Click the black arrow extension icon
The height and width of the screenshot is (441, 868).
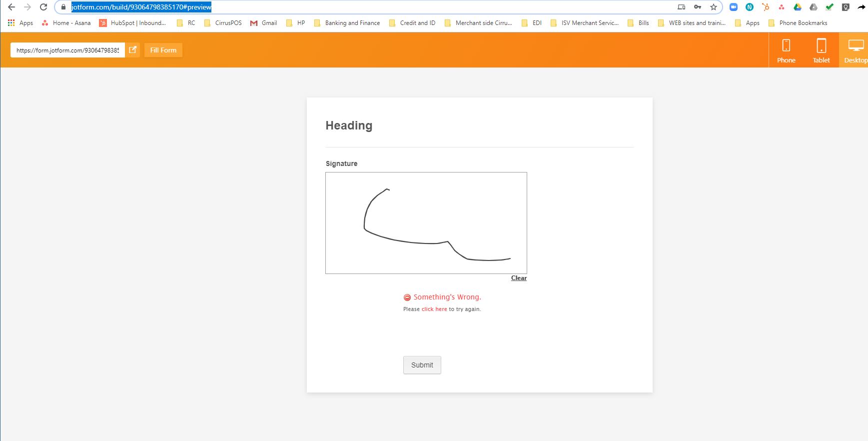pos(862,7)
